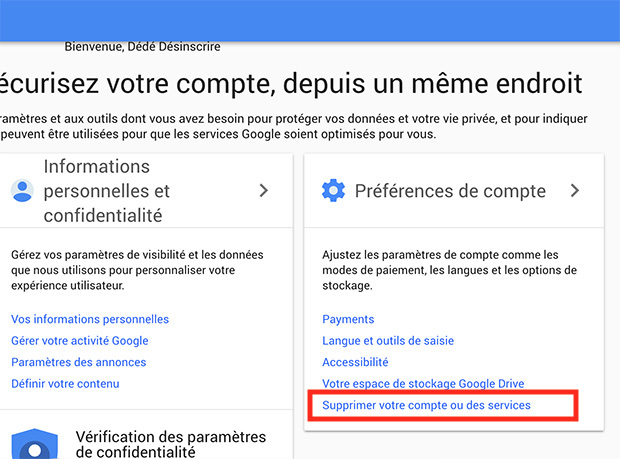
Task: Open Votre espace de stockage Google Drive
Action: pyautogui.click(x=423, y=384)
